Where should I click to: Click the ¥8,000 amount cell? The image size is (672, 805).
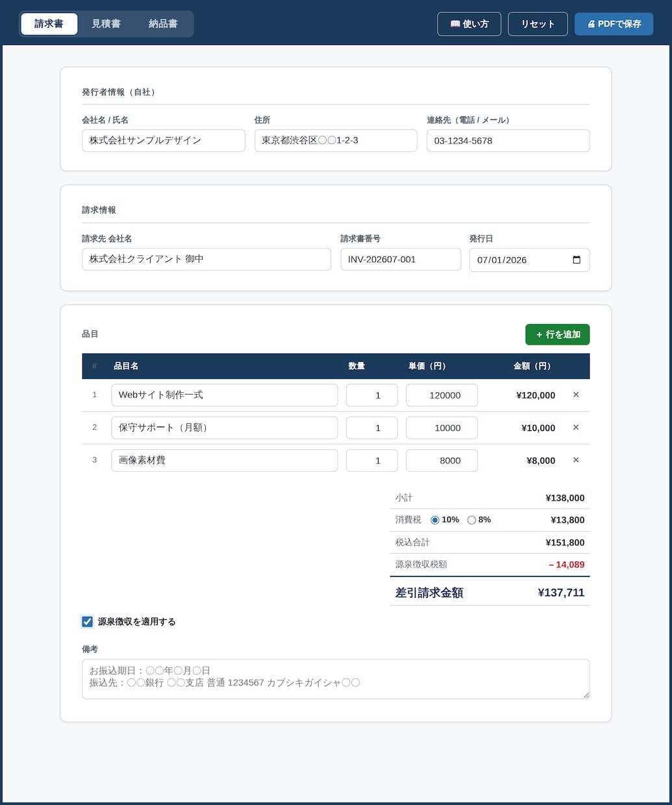tap(541, 460)
